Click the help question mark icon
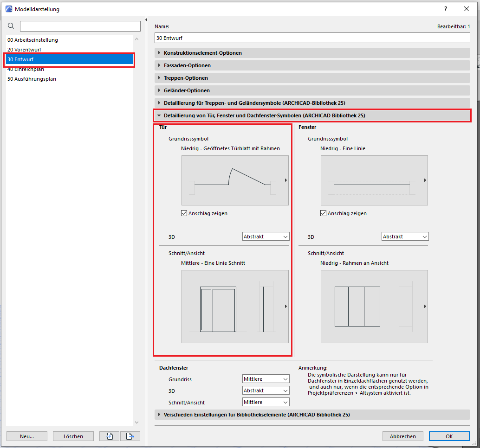Screen dimensions: 480x448 pos(446,9)
